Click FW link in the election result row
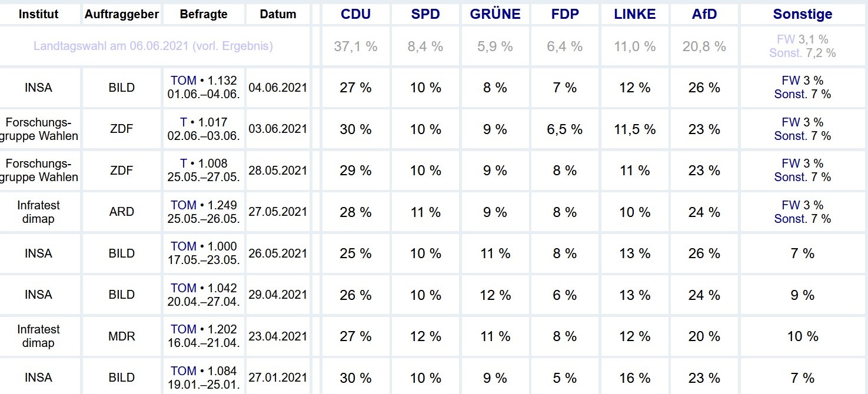The height and width of the screenshot is (394, 868). click(x=786, y=39)
